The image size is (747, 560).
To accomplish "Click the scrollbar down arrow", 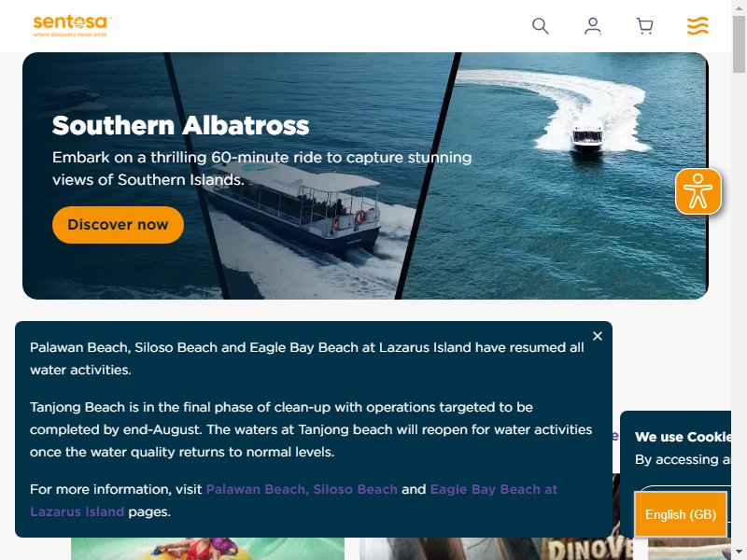I will tap(739, 554).
